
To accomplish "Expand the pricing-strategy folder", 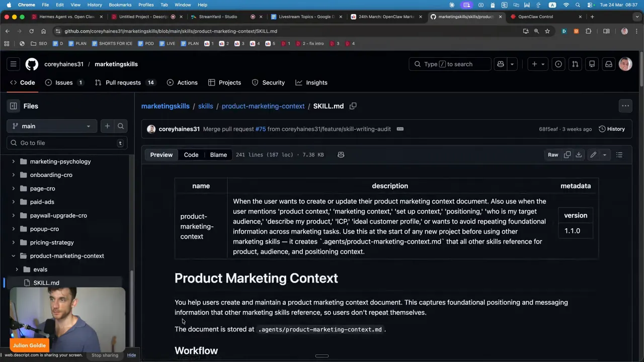I will [x=14, y=242].
